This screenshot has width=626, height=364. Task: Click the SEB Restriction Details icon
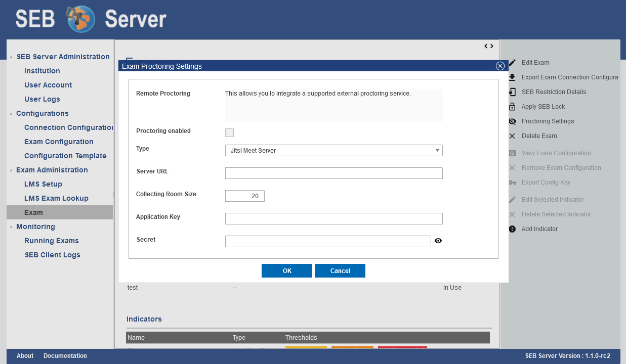click(x=512, y=92)
